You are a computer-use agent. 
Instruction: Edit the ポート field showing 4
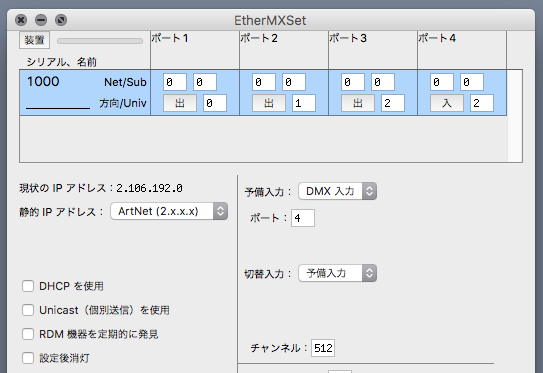[303, 218]
